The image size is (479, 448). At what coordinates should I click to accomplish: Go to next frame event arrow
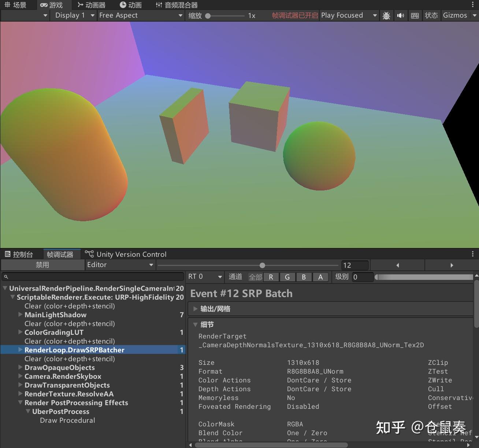(452, 265)
